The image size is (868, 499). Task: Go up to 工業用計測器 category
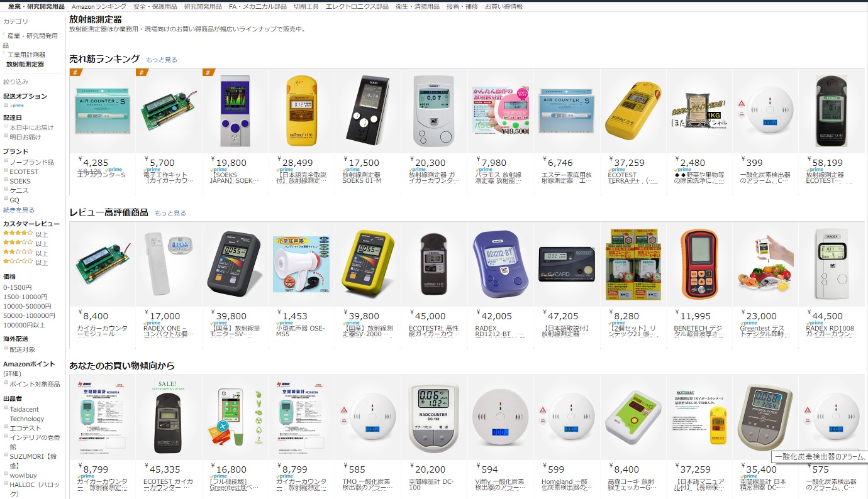[x=26, y=55]
